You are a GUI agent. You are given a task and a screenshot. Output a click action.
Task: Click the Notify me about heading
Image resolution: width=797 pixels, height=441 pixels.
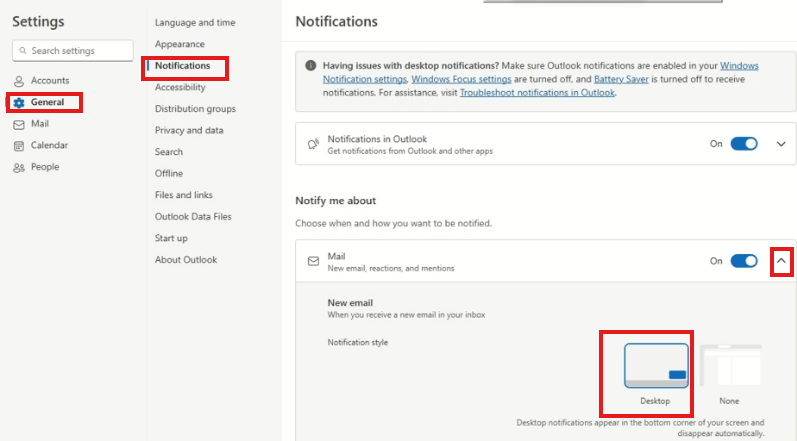click(x=335, y=201)
